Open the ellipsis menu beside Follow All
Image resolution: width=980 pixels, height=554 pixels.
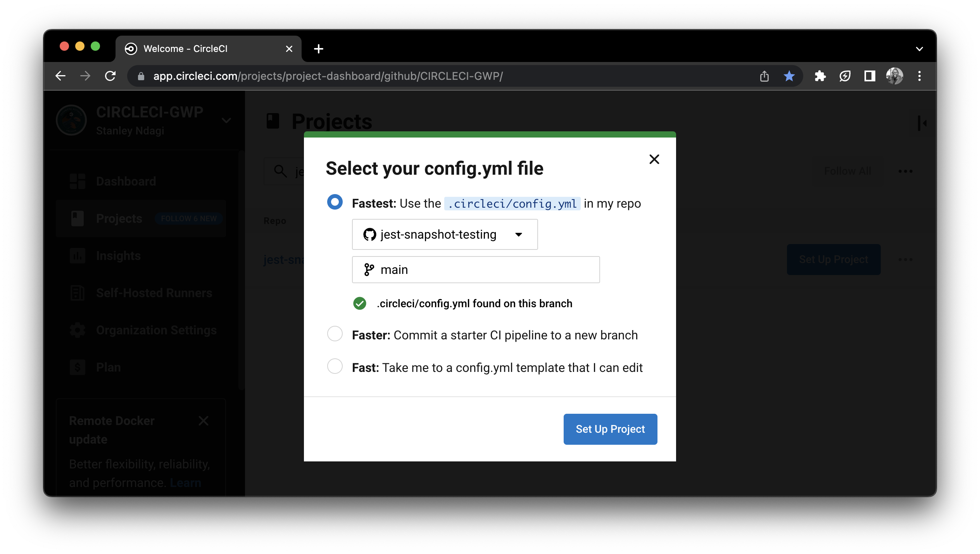coord(906,171)
